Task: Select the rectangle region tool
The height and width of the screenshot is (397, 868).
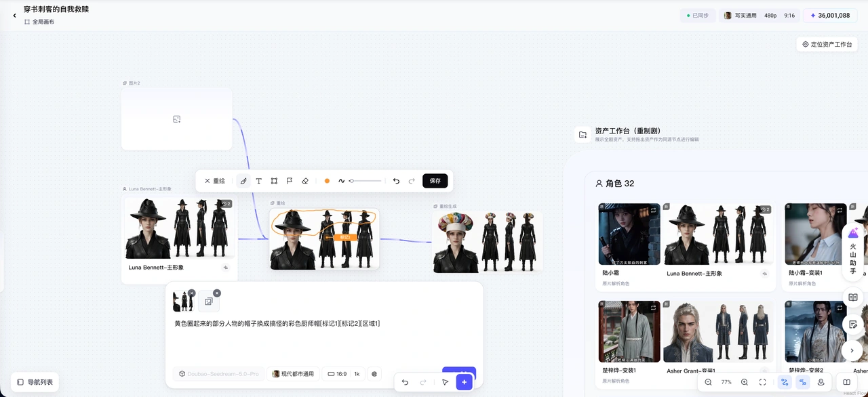Action: tap(274, 181)
